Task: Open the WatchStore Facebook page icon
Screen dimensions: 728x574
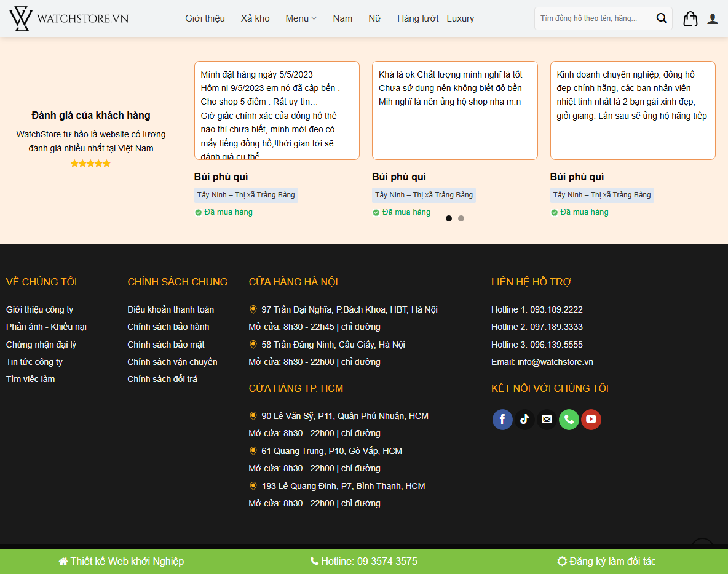Action: point(502,419)
